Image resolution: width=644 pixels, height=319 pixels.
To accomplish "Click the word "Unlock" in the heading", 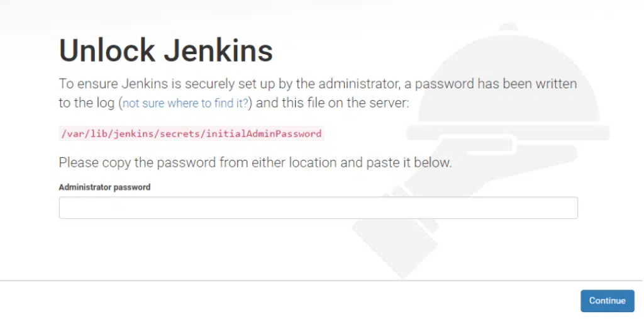I will (107, 50).
